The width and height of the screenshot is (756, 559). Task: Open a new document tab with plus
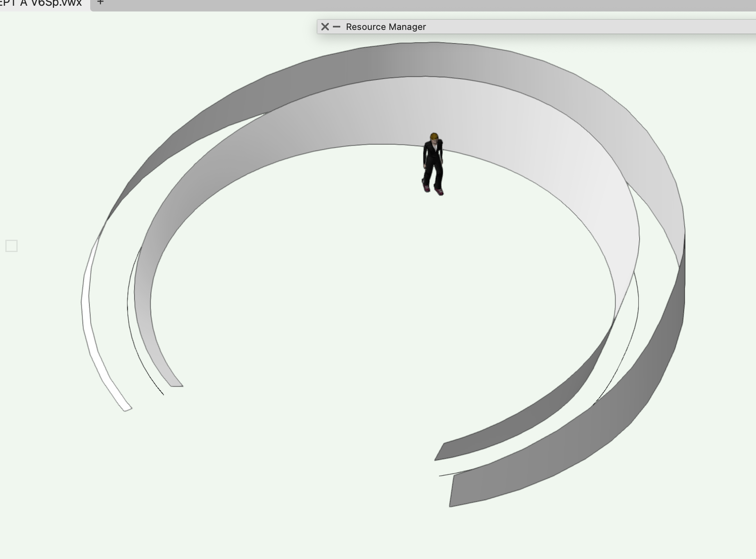100,2
